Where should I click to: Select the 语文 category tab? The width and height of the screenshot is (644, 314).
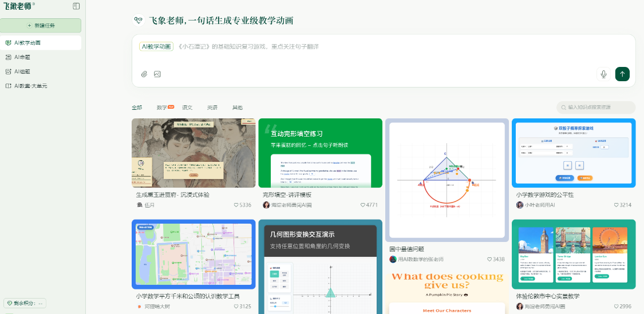click(187, 108)
